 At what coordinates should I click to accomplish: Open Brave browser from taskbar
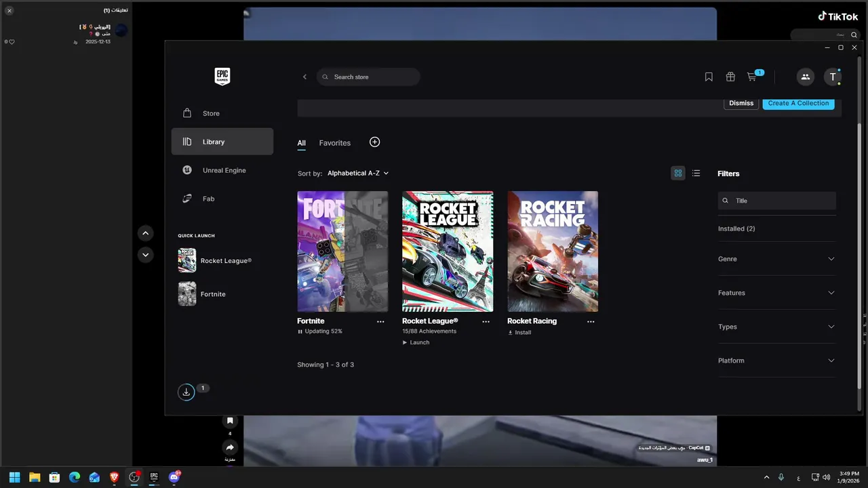(114, 477)
